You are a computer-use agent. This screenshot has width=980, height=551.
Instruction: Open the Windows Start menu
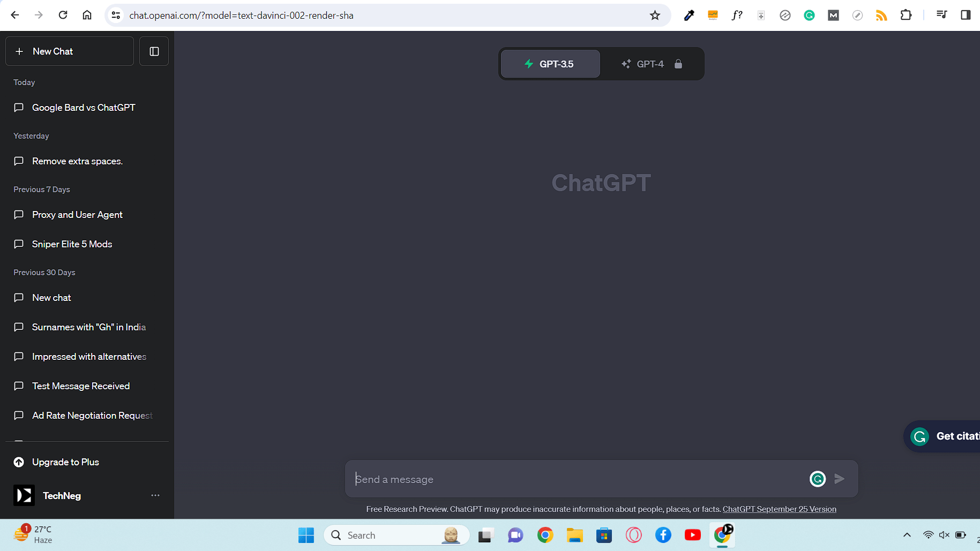tap(306, 534)
